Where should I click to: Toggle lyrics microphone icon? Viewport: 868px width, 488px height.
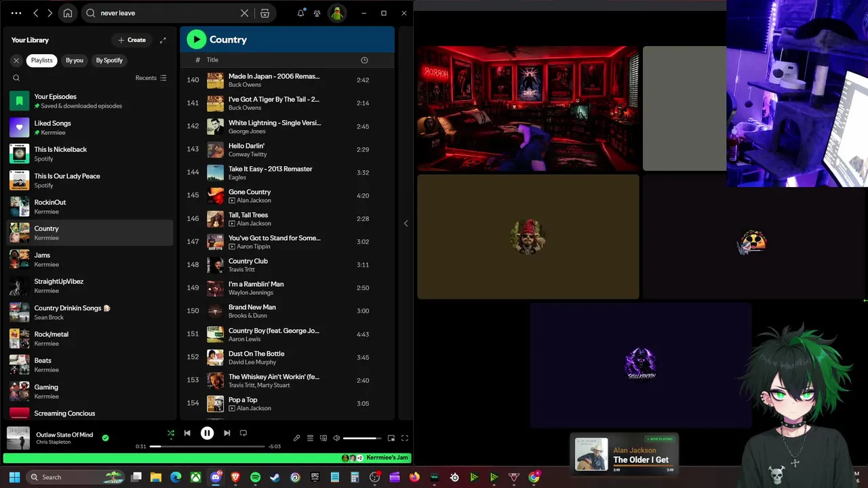[x=296, y=439]
